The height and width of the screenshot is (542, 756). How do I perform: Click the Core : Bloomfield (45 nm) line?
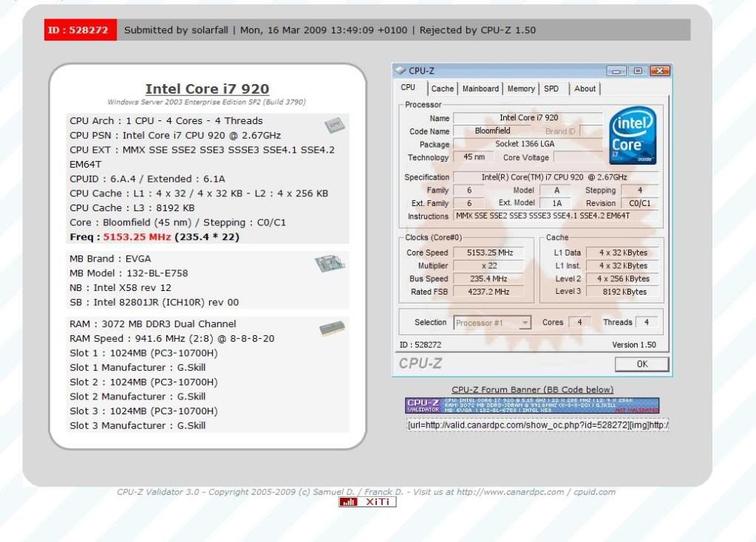[x=178, y=222]
